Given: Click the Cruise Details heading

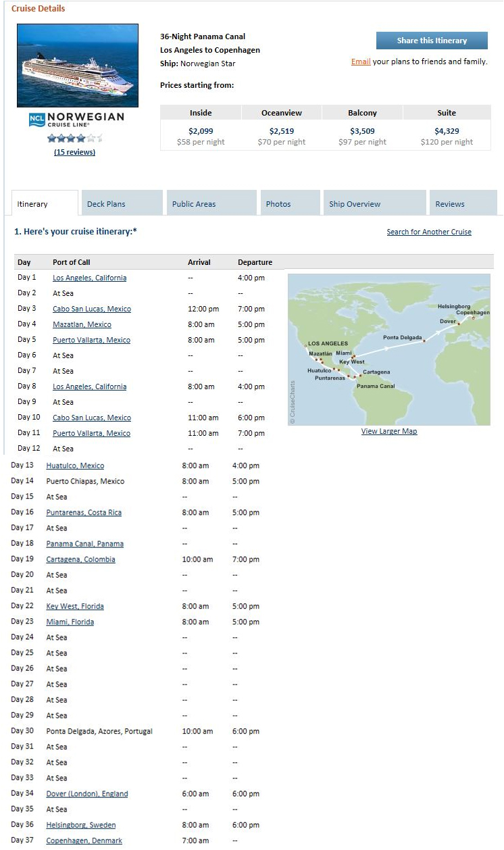Looking at the screenshot, I should [x=39, y=9].
